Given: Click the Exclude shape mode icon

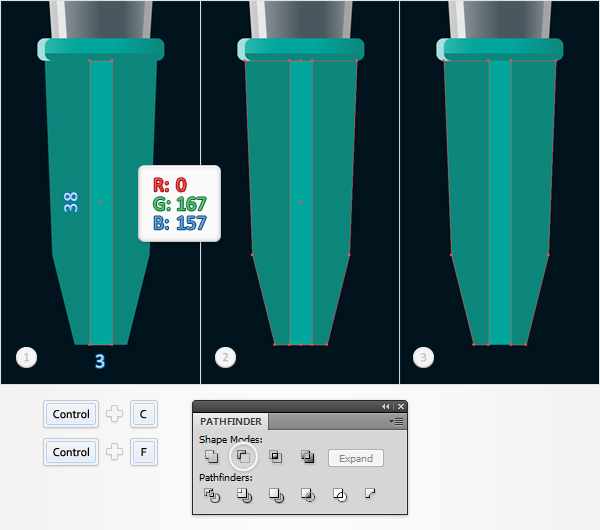Looking at the screenshot, I should pyautogui.click(x=308, y=456).
